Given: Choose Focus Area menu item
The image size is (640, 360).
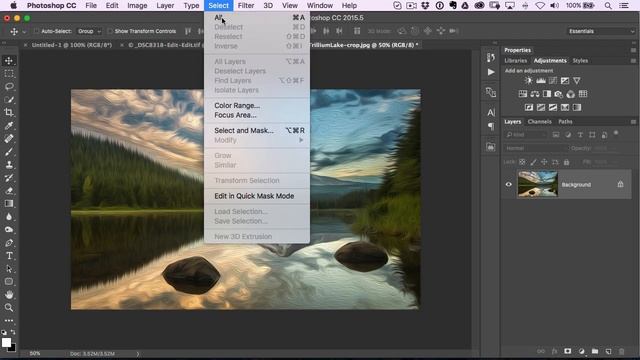Looking at the screenshot, I should 257,115.
